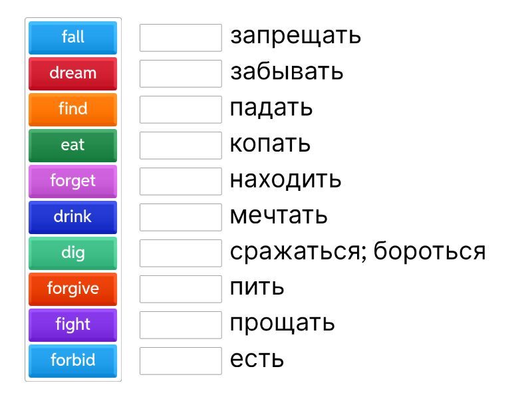Click the answer box beside 'запрещать'

coord(180,37)
